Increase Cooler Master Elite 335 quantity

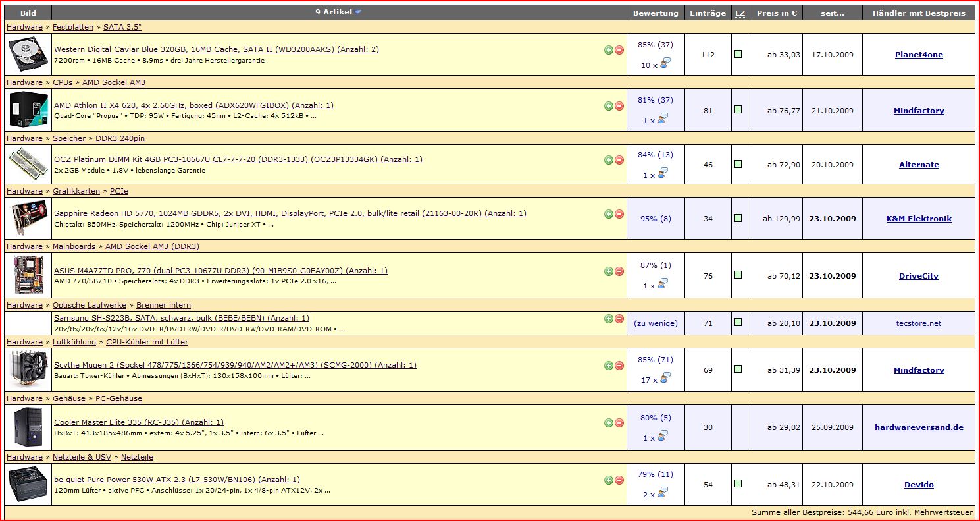tap(609, 423)
